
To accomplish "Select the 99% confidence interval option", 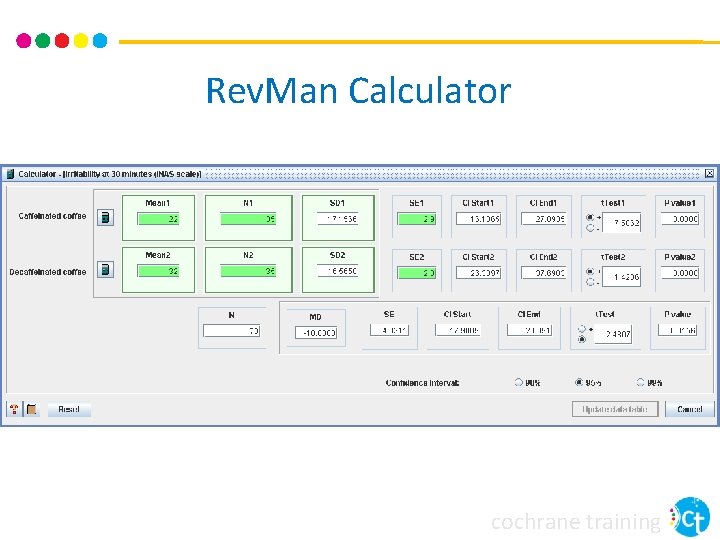I will point(640,382).
